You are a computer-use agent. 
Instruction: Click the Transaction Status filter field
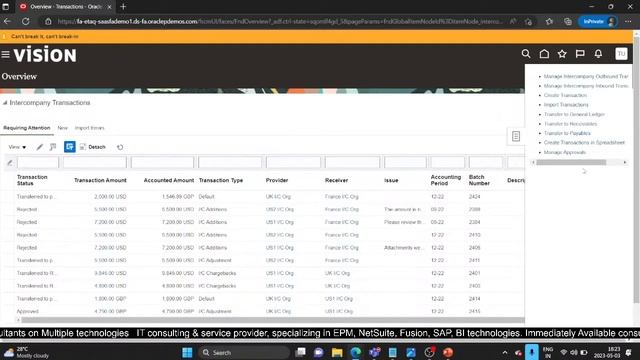(38, 162)
